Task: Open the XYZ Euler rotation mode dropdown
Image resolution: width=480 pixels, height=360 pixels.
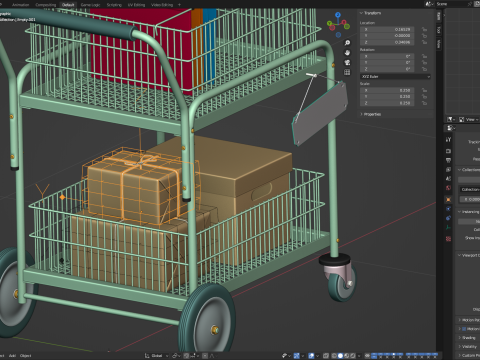Action: click(395, 77)
